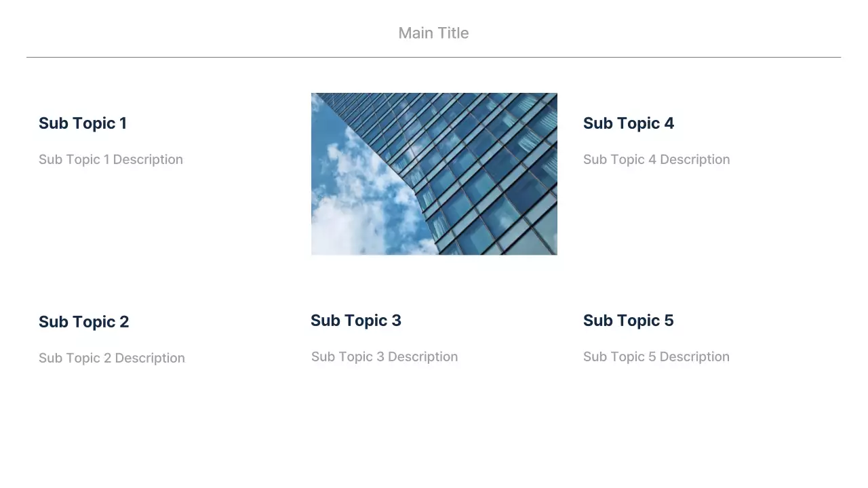Image resolution: width=868 pixels, height=488 pixels.
Task: Click the Sub Topic 2 Description text
Action: point(111,358)
